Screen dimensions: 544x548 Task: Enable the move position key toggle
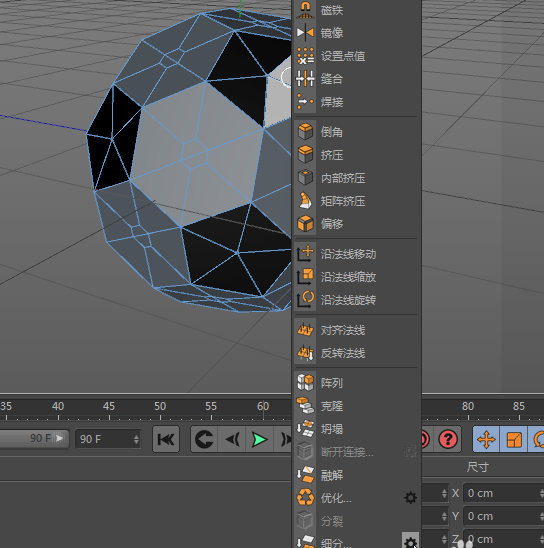point(486,439)
